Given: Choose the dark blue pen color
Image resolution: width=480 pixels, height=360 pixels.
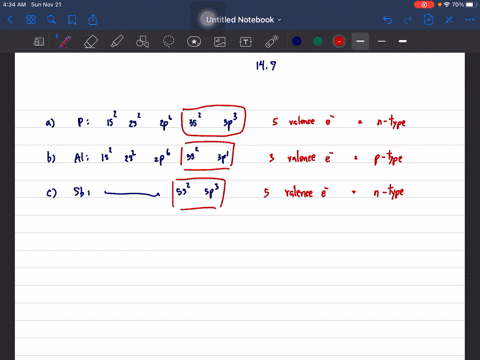Looking at the screenshot, I should pyautogui.click(x=297, y=41).
